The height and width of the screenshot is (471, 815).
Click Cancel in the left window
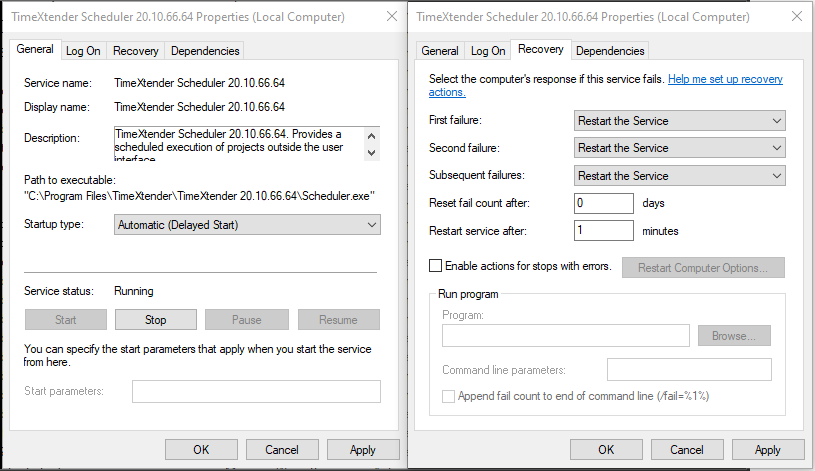(282, 450)
